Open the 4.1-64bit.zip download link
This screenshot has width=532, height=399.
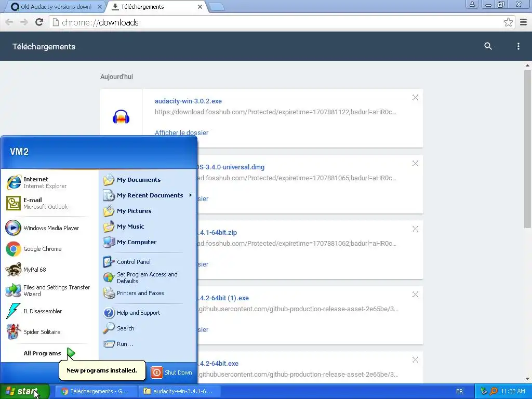tap(217, 232)
